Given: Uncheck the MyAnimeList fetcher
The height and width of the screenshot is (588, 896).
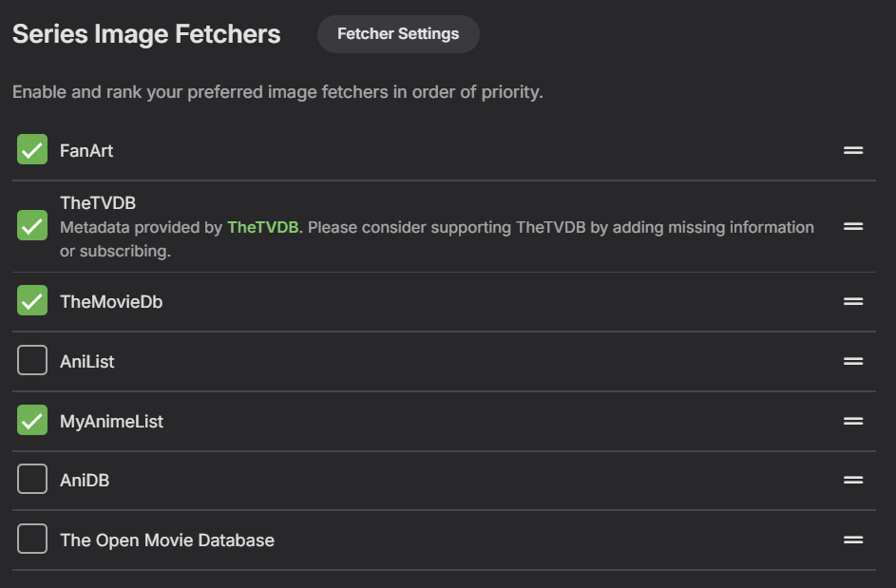Looking at the screenshot, I should [x=32, y=421].
